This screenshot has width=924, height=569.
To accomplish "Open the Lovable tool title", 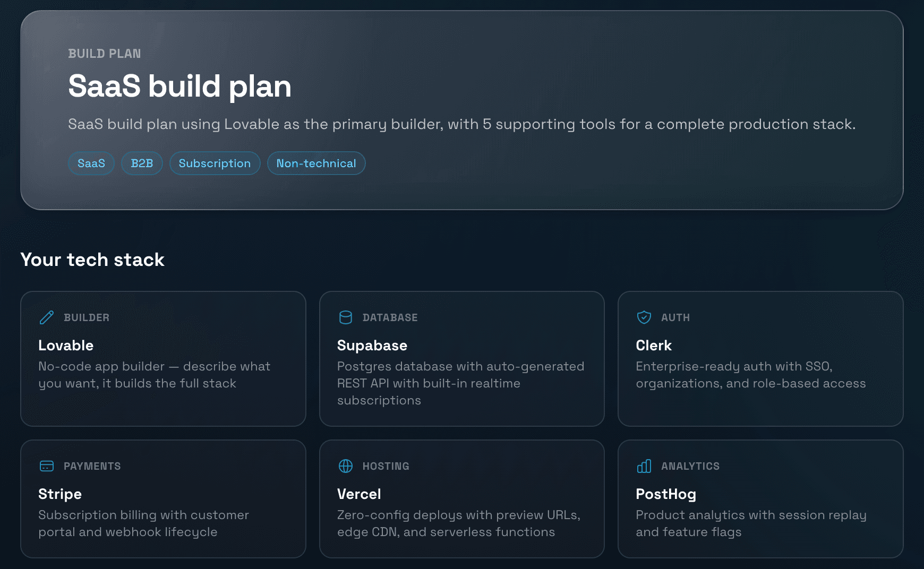I will 66,346.
